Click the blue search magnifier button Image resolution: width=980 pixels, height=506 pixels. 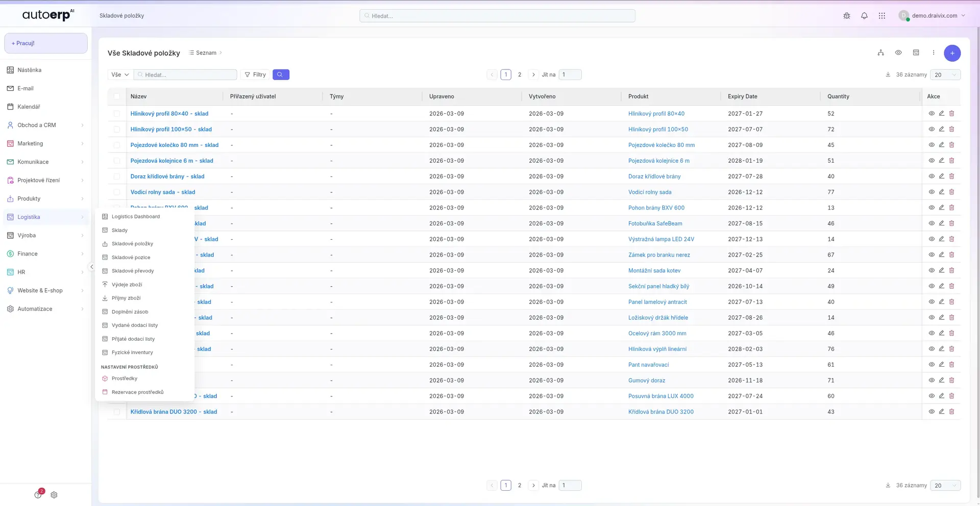(281, 74)
